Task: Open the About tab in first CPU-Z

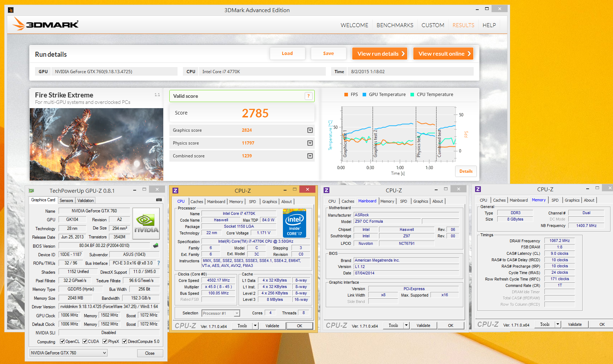Action: (286, 202)
